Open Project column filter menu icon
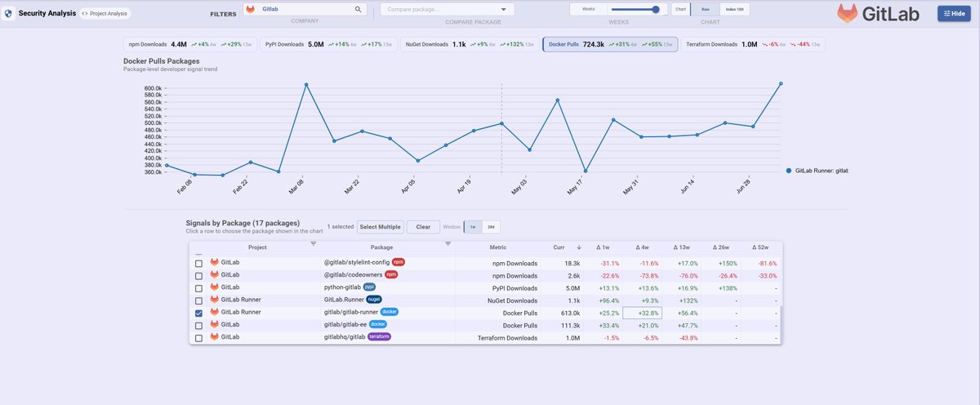This screenshot has height=405, width=980. click(x=313, y=244)
